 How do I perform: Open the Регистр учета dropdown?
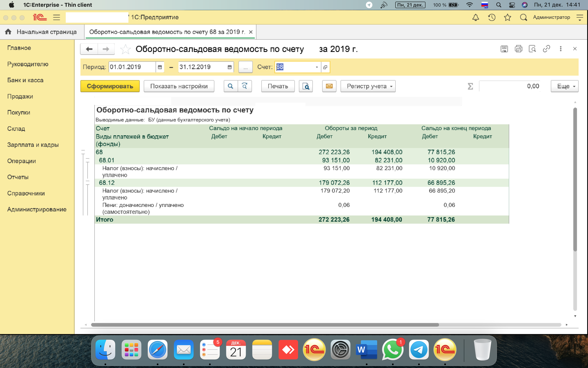click(x=368, y=86)
